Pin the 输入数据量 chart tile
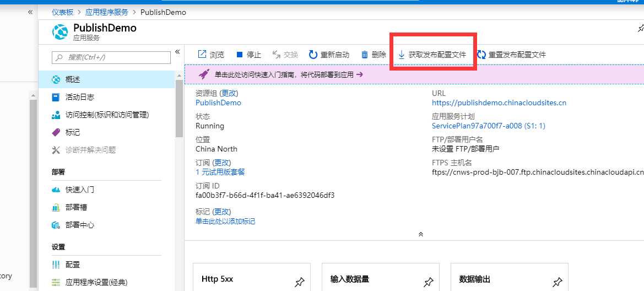The height and width of the screenshot is (291, 644). pos(429,282)
